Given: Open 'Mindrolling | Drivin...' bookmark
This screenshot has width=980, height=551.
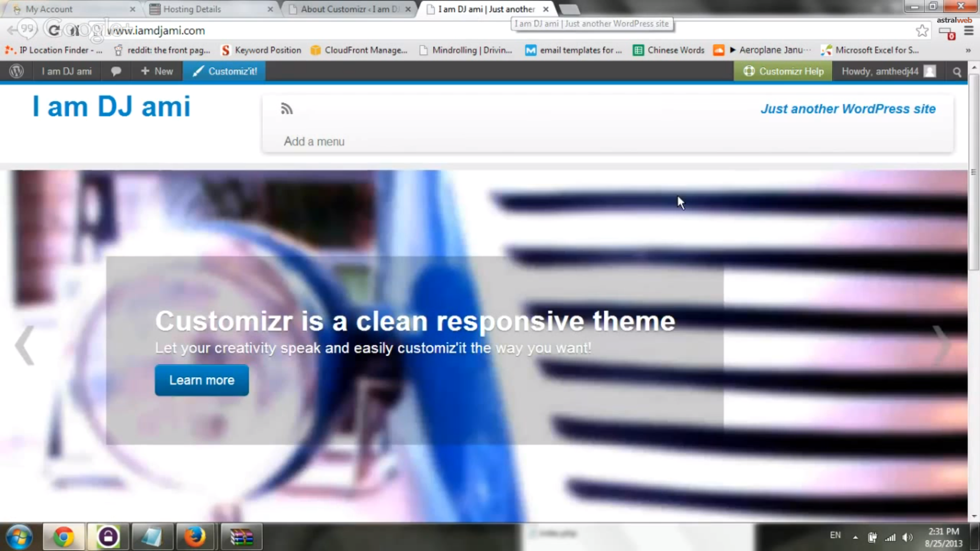Looking at the screenshot, I should [x=465, y=50].
